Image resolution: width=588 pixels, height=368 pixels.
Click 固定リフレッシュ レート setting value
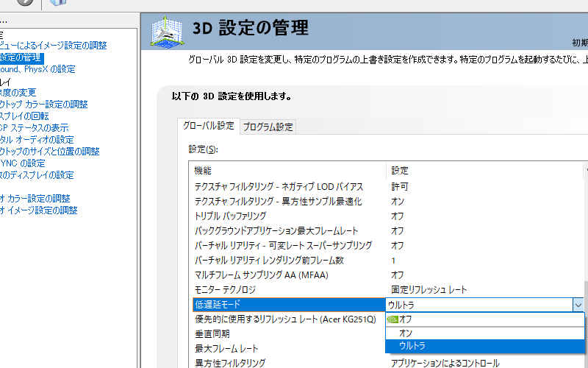point(429,290)
